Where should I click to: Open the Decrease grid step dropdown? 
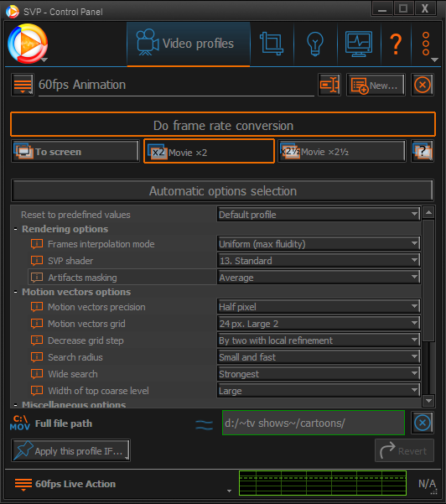(319, 340)
